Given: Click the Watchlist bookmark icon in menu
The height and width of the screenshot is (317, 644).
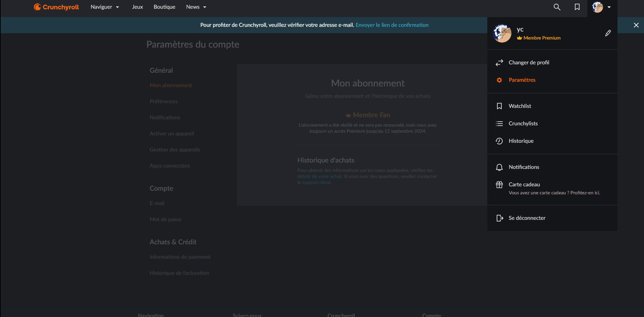Looking at the screenshot, I should (x=499, y=106).
